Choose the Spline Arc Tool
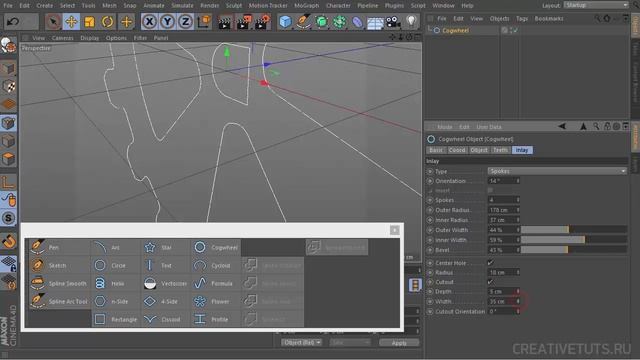 pos(59,301)
